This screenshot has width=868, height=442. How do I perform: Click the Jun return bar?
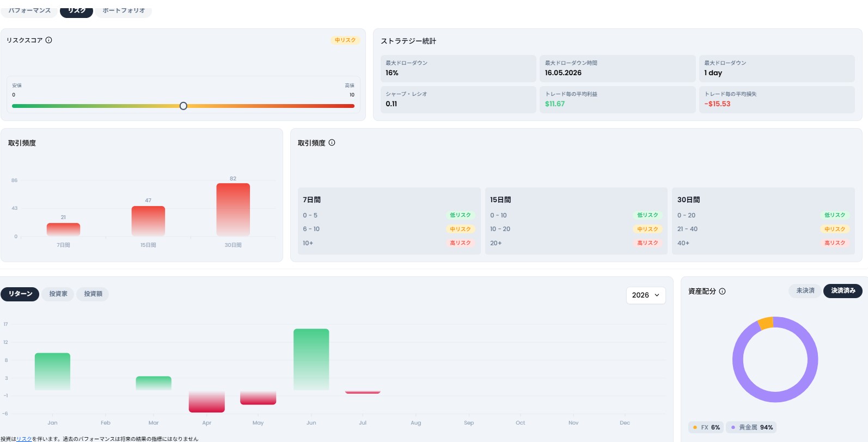coord(311,359)
